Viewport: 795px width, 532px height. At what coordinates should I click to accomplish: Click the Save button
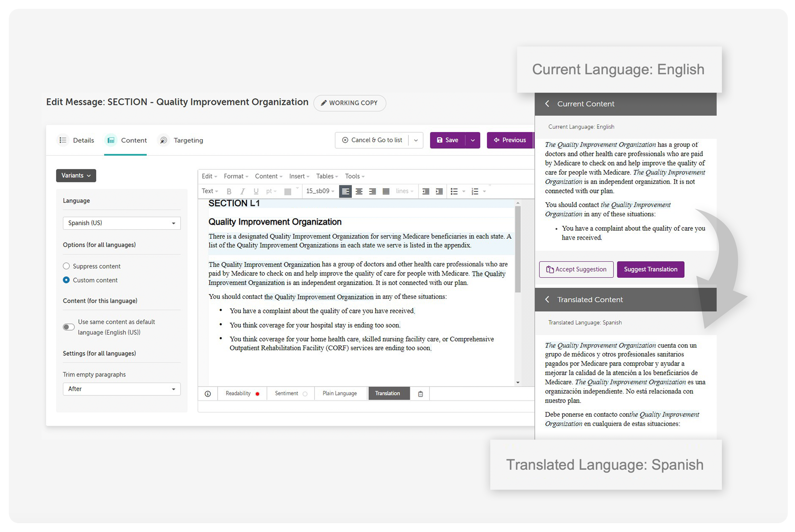[x=448, y=140]
